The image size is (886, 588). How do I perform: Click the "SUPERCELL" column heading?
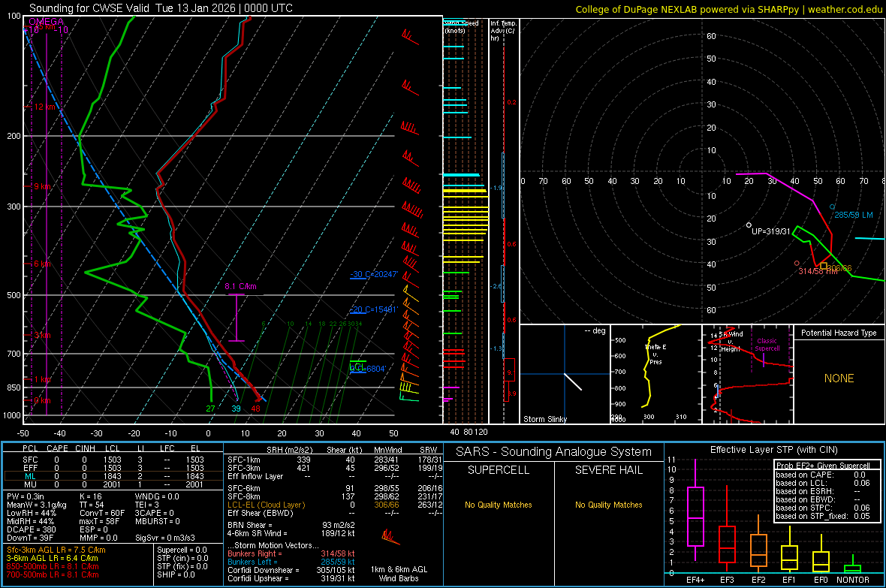tap(499, 470)
